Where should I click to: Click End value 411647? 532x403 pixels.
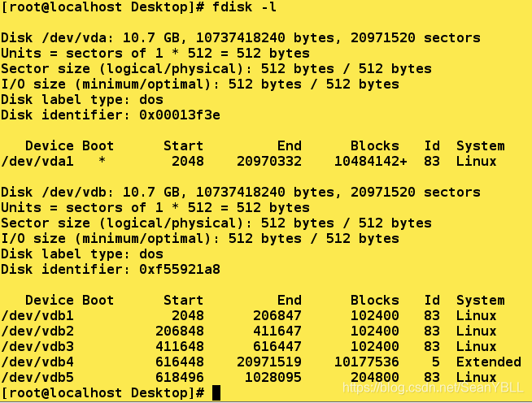277,331
